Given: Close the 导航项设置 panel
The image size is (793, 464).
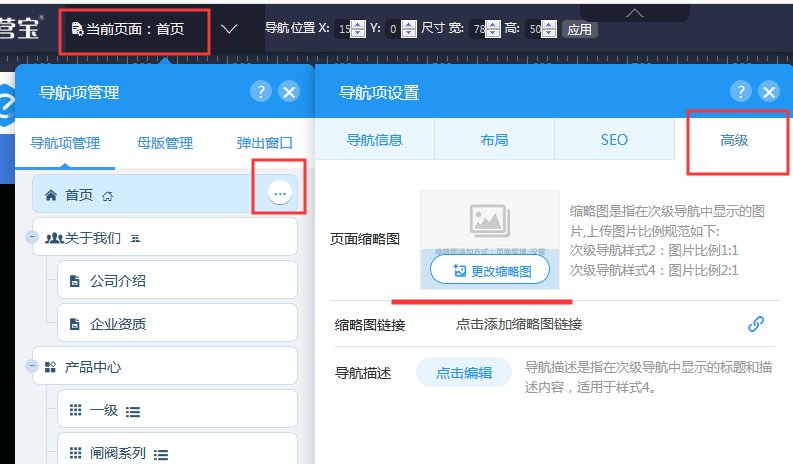Looking at the screenshot, I should coord(769,92).
